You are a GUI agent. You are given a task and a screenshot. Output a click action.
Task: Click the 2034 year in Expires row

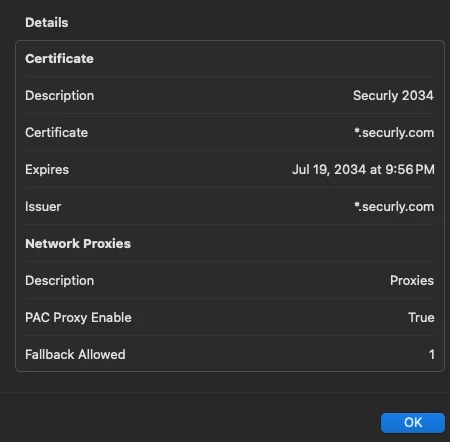[350, 170]
